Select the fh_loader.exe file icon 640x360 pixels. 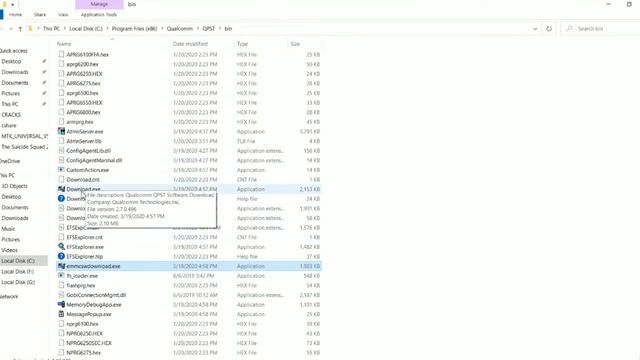pyautogui.click(x=61, y=276)
